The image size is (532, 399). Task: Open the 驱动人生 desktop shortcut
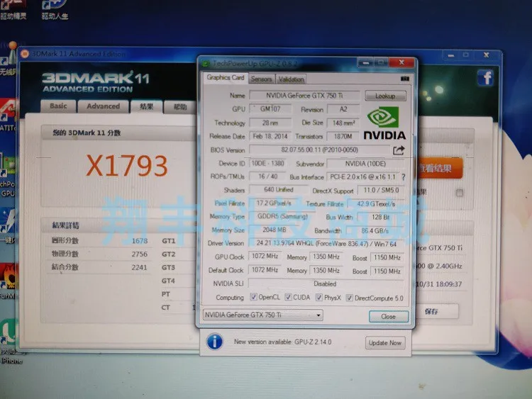(x=55, y=9)
